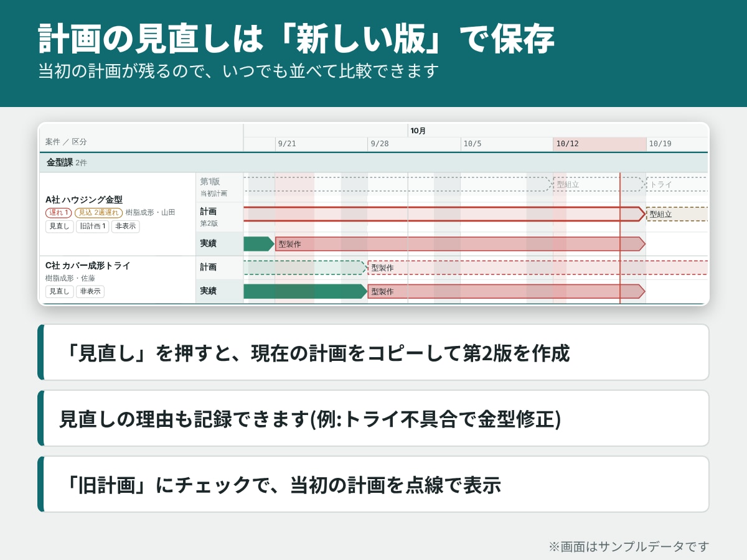
Task: Click the A社 実績 row label
Action: pos(219,244)
